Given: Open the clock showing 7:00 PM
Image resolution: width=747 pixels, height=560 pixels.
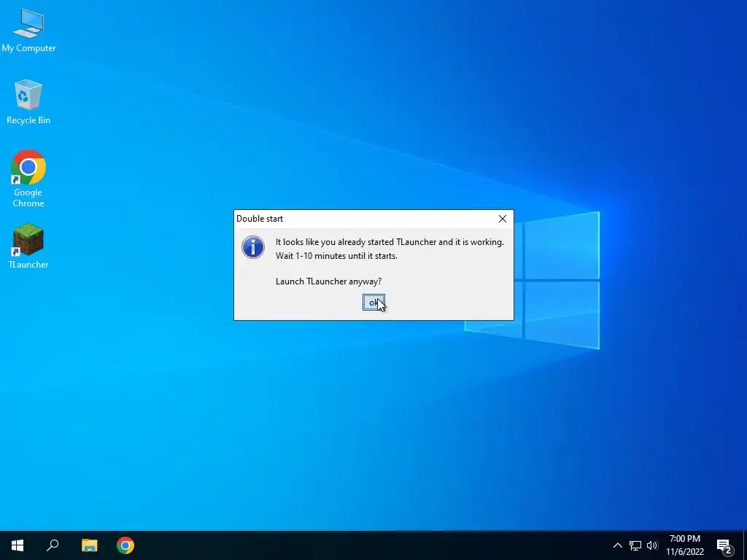Looking at the screenshot, I should click(685, 545).
